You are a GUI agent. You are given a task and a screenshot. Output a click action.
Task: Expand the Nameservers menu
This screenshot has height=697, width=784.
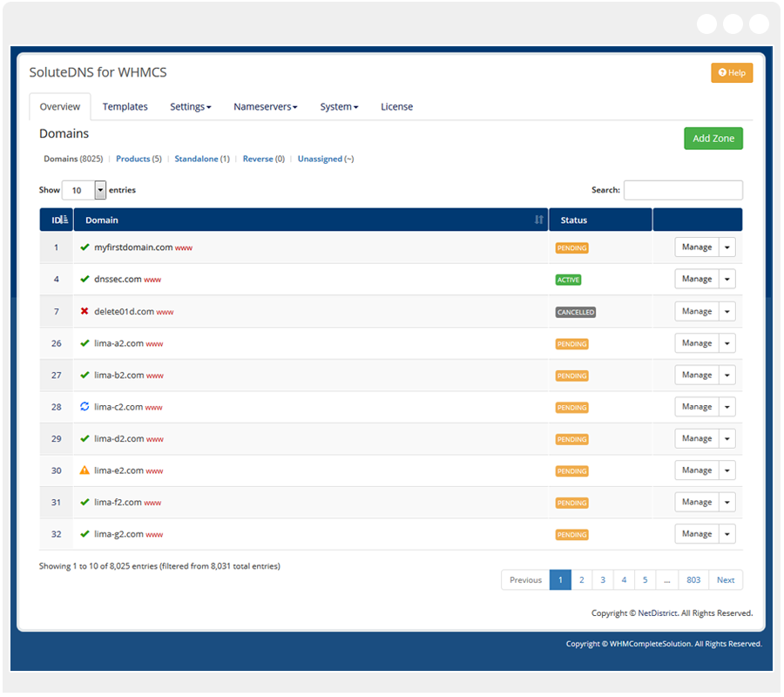(x=265, y=107)
